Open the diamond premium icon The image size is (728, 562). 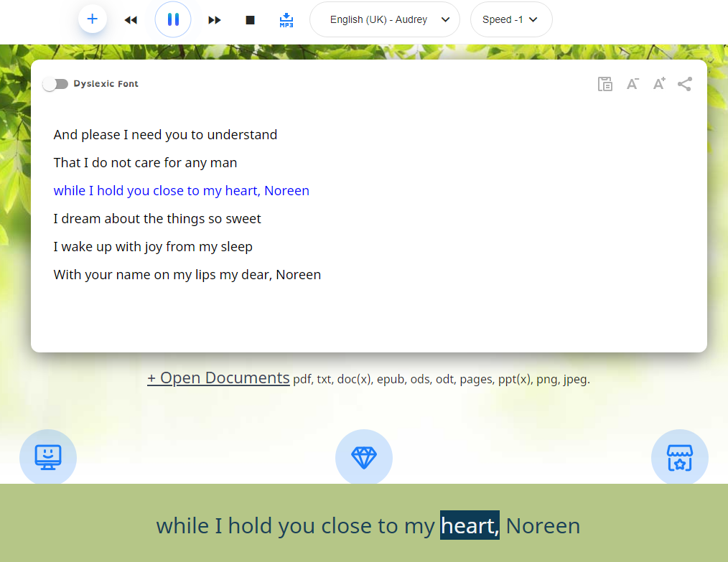364,457
